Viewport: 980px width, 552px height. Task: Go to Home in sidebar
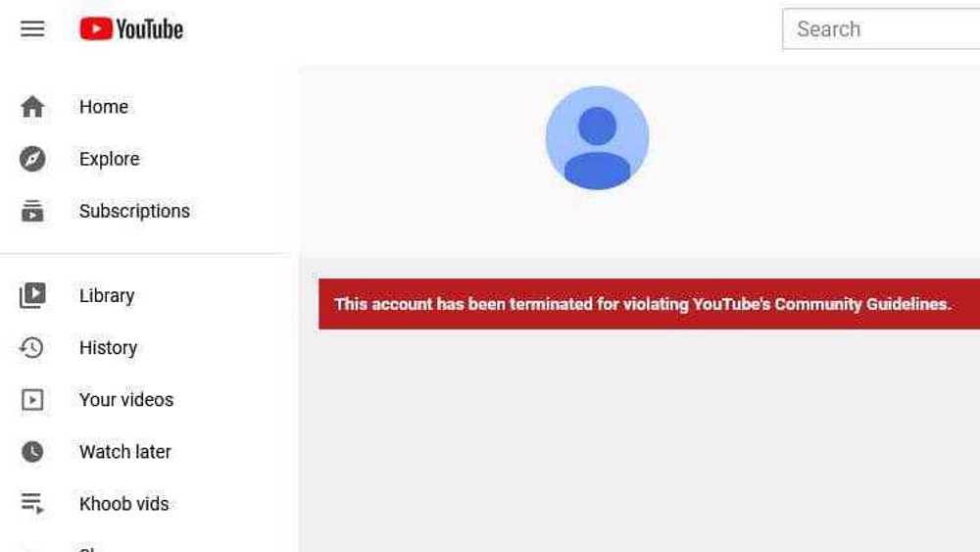coord(104,107)
